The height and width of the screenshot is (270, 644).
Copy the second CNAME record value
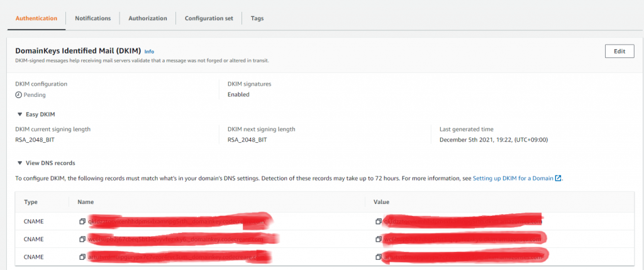[378, 239]
